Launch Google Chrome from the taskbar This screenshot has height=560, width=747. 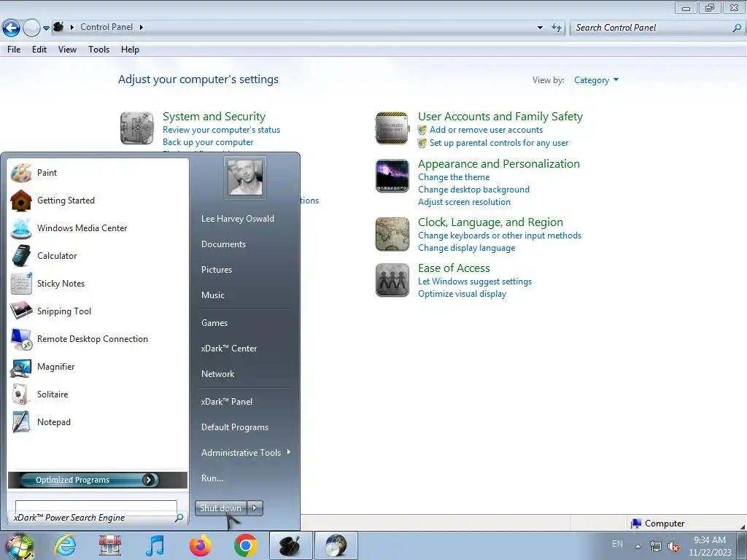pos(245,545)
